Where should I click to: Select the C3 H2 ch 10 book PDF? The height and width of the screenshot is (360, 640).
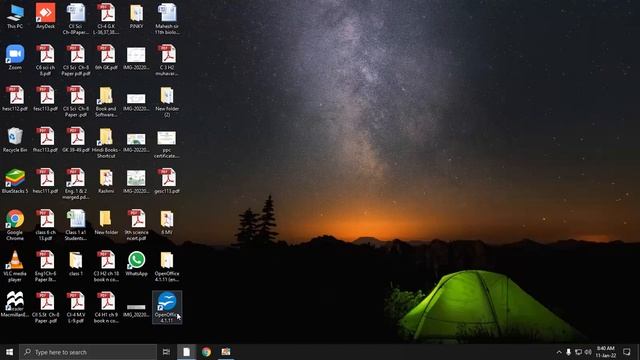[x=106, y=266]
